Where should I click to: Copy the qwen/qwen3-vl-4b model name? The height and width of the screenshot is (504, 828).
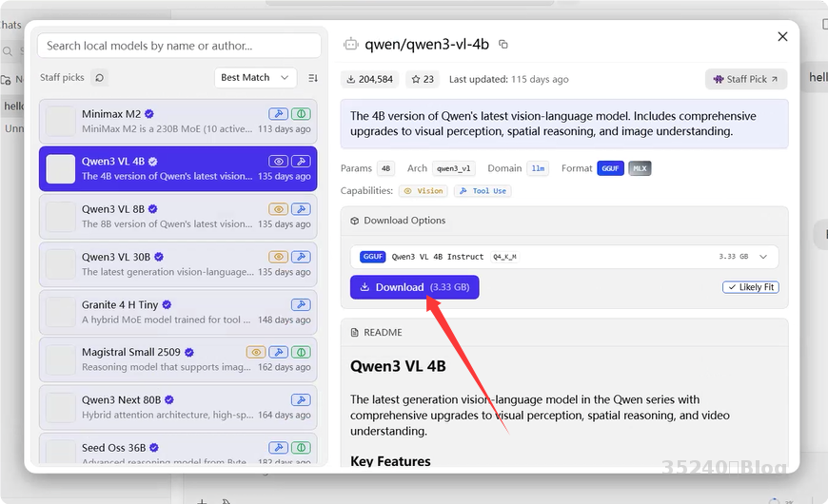(x=503, y=44)
